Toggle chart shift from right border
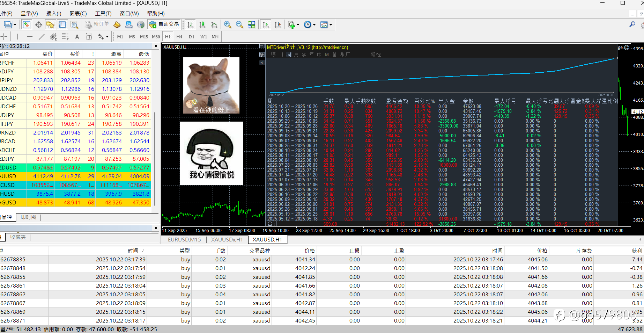Screen dimensions: 644x333 pos(278,24)
